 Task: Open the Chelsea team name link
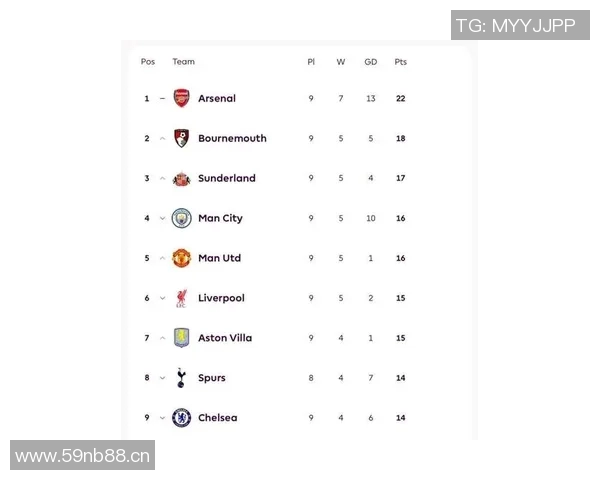[x=218, y=418]
